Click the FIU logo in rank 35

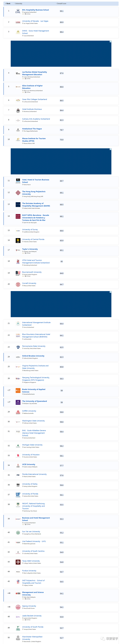pyautogui.click(x=18, y=475)
